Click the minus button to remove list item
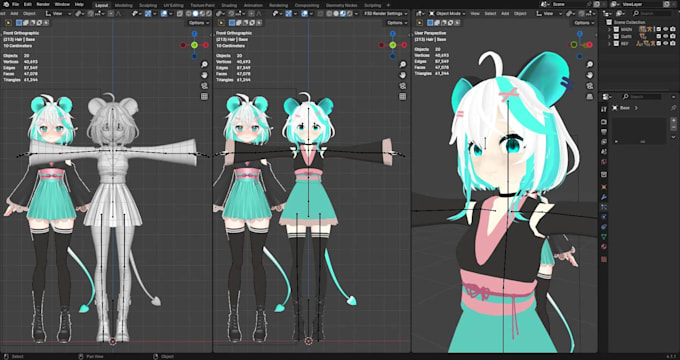680x360 pixels. 673,128
